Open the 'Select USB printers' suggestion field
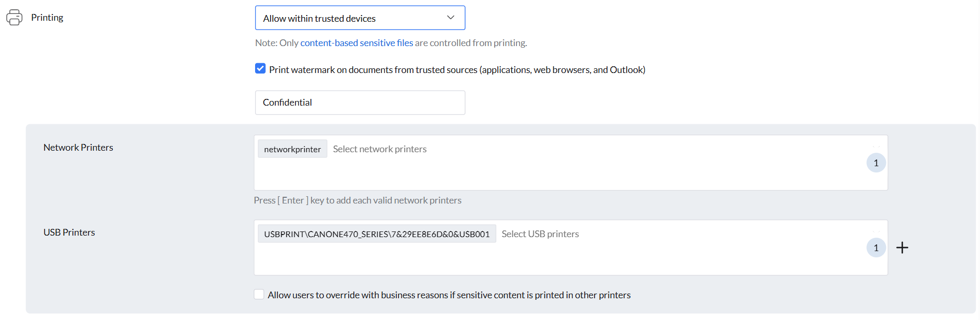The image size is (980, 320). tap(540, 234)
